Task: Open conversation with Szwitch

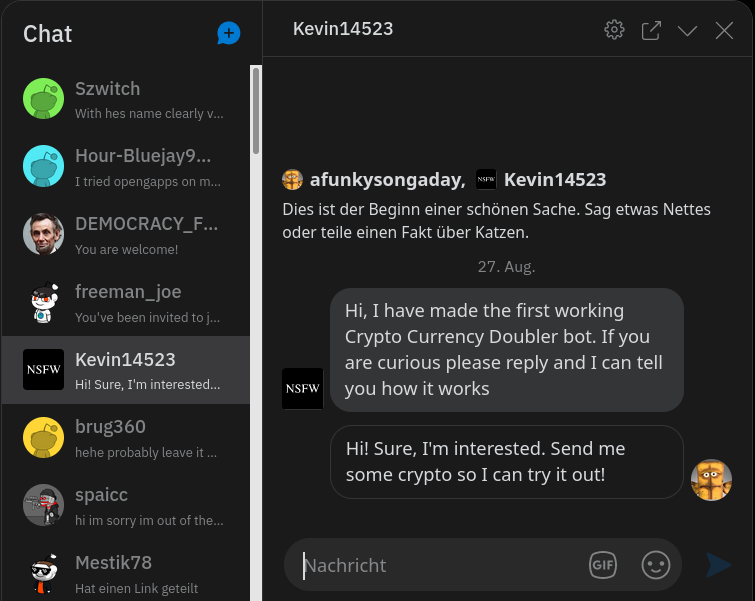Action: pyautogui.click(x=126, y=99)
